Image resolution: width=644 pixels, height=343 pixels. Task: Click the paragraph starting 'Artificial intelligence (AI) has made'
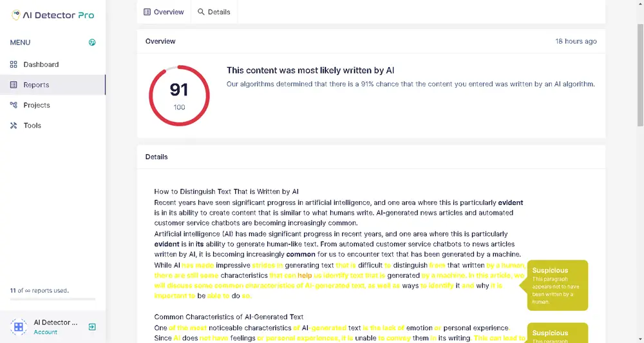tap(337, 244)
